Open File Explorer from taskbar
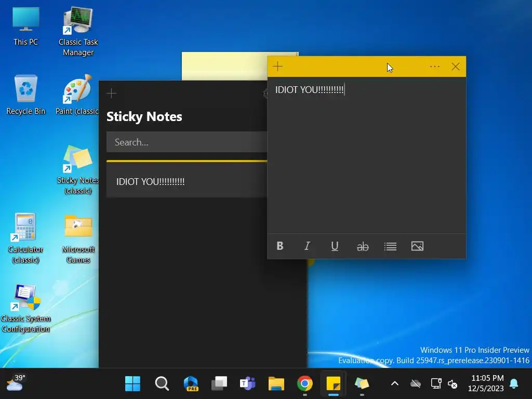532x399 pixels. coord(276,384)
